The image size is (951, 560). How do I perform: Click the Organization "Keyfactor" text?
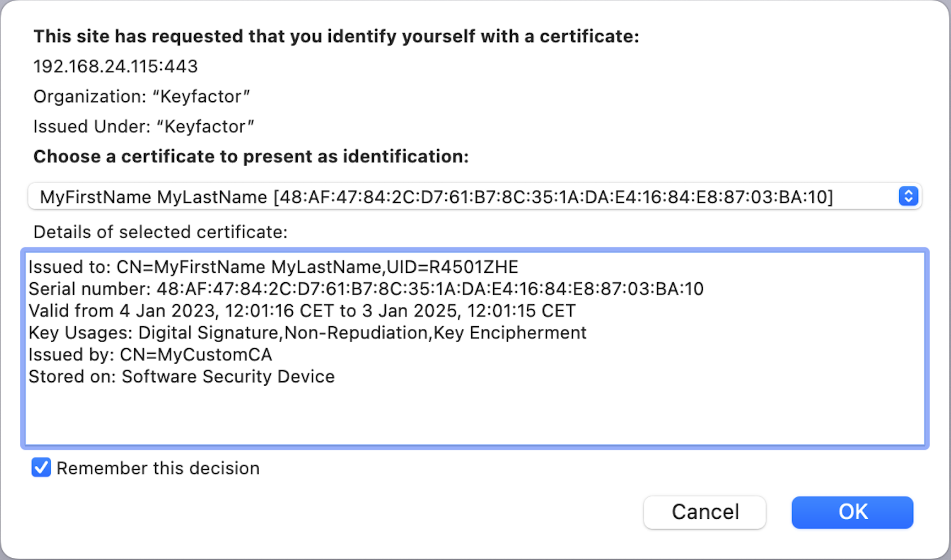coord(141,97)
